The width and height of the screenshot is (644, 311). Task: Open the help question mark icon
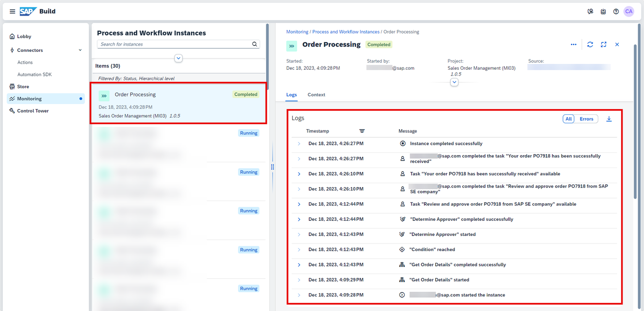tap(616, 12)
